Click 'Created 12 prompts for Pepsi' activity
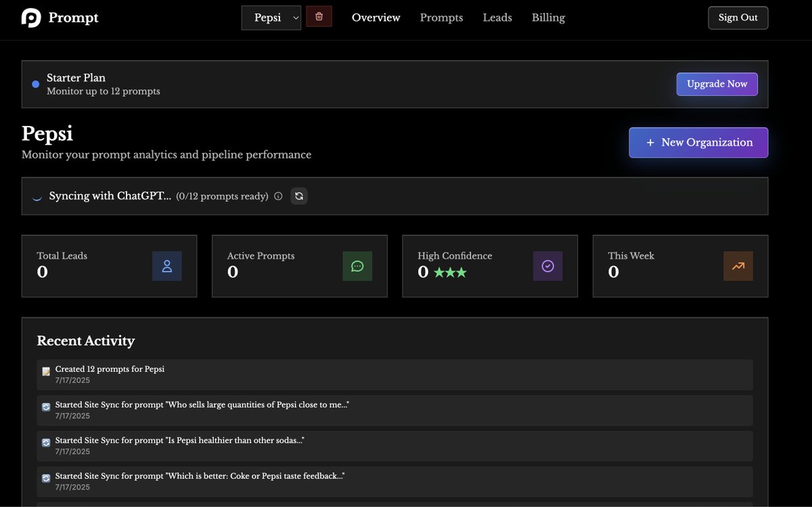Image resolution: width=812 pixels, height=507 pixels. click(394, 374)
